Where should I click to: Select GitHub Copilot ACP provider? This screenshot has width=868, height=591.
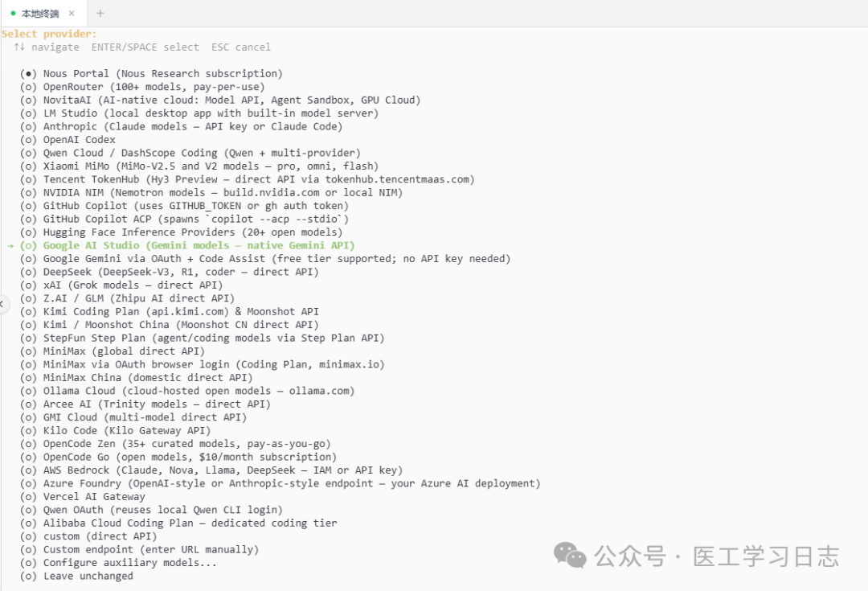tap(184, 220)
